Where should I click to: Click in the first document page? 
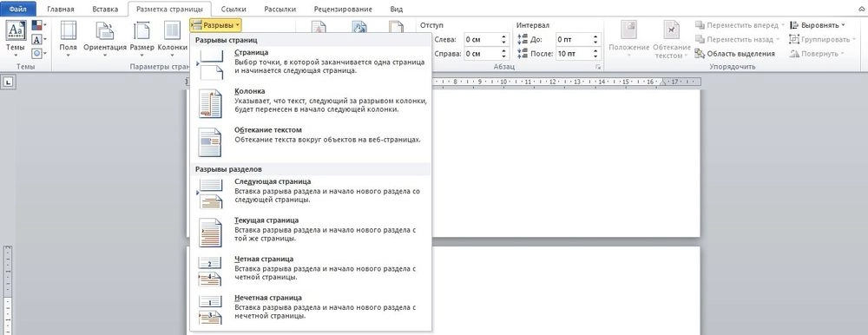tap(566, 163)
